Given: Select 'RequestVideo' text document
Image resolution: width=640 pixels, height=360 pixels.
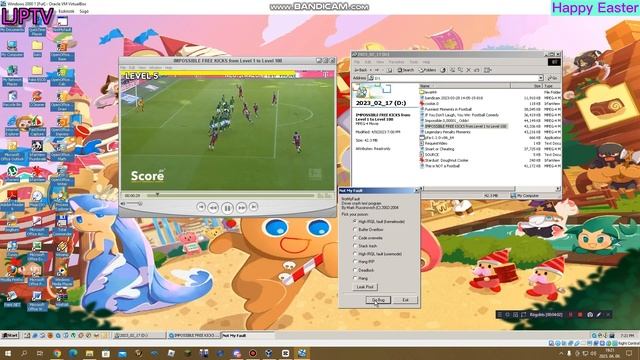Looking at the screenshot, I should (x=436, y=143).
